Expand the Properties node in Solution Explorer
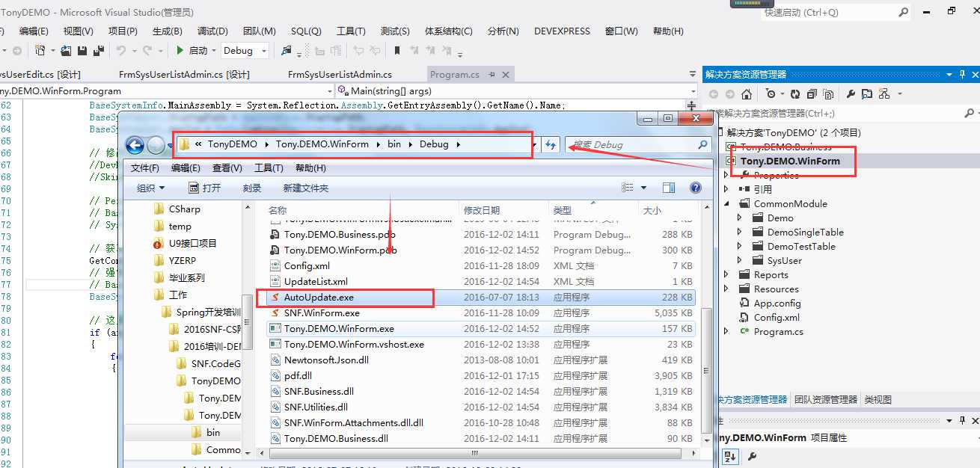 (x=726, y=175)
